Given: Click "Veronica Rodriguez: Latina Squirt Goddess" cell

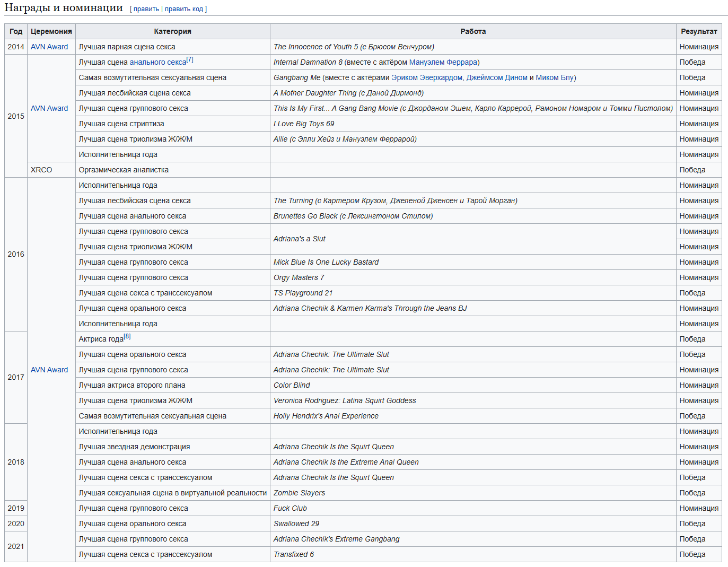Looking at the screenshot, I should 473,400.
